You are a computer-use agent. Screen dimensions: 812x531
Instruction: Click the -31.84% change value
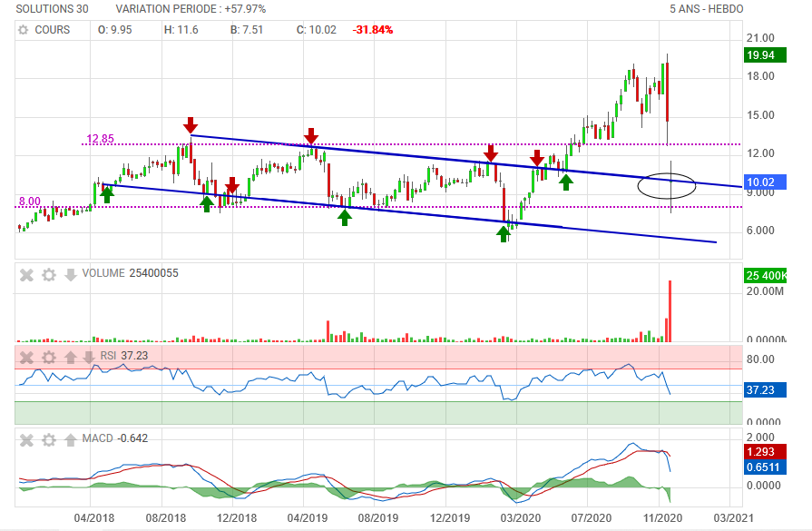373,30
